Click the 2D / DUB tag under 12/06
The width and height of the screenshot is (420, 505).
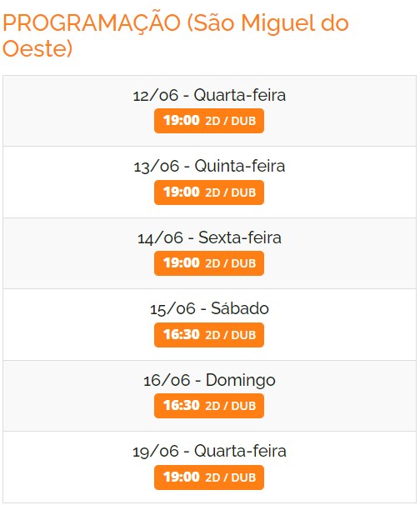[231, 121]
